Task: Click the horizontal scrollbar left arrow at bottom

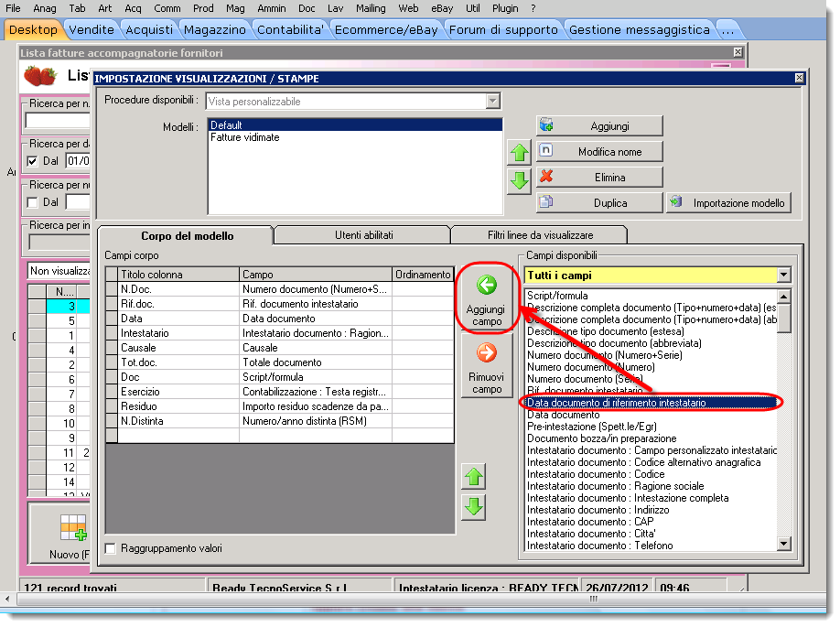Action: (x=7, y=599)
